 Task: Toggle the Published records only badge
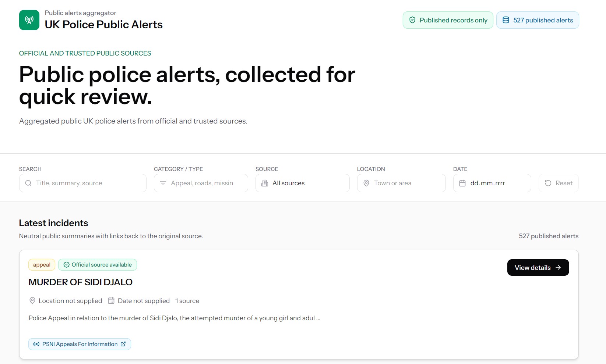[448, 20]
